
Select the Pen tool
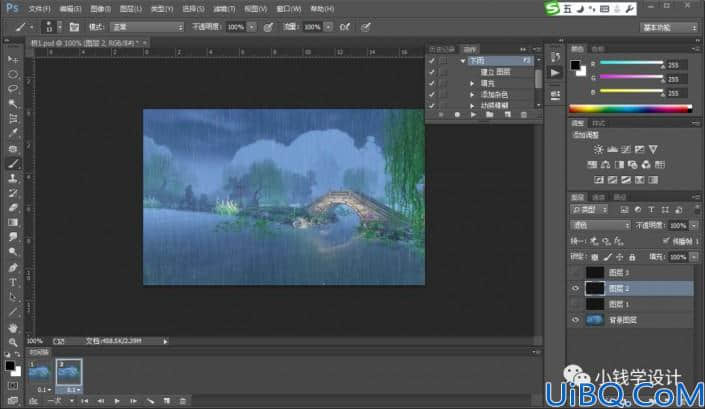click(x=13, y=267)
